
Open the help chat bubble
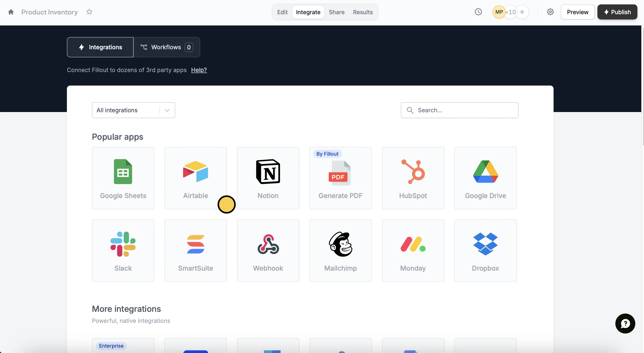tap(625, 324)
